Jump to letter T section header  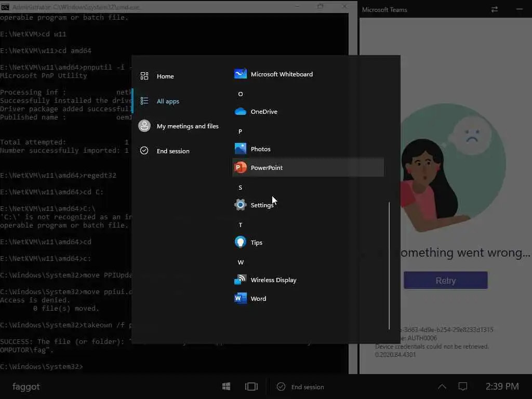point(240,225)
